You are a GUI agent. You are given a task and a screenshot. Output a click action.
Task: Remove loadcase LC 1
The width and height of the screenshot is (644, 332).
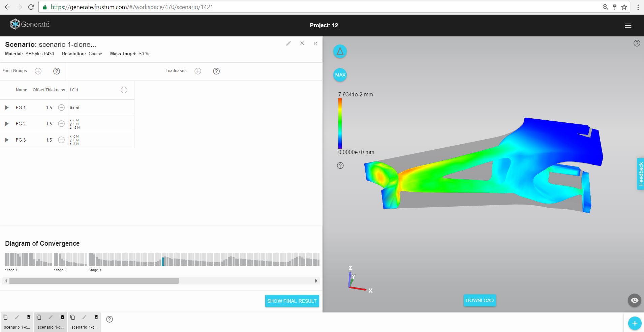click(x=124, y=90)
